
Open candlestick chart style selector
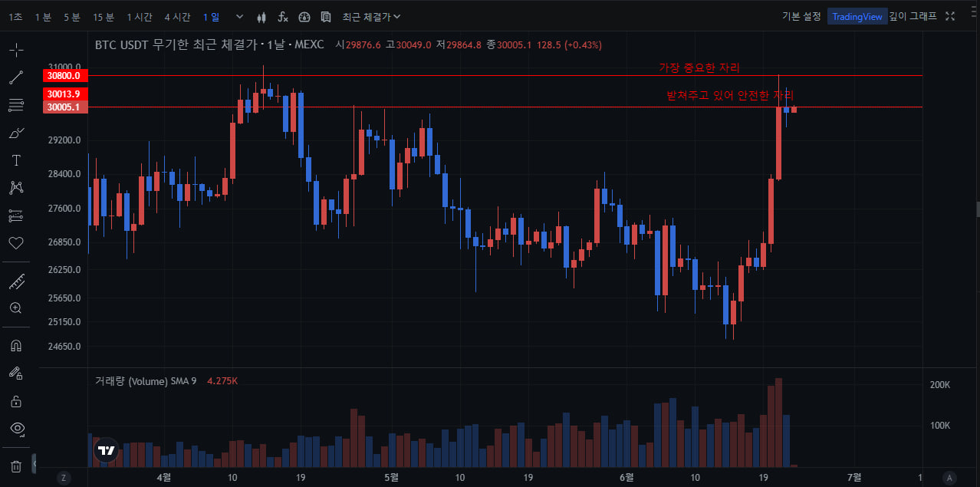click(x=261, y=17)
